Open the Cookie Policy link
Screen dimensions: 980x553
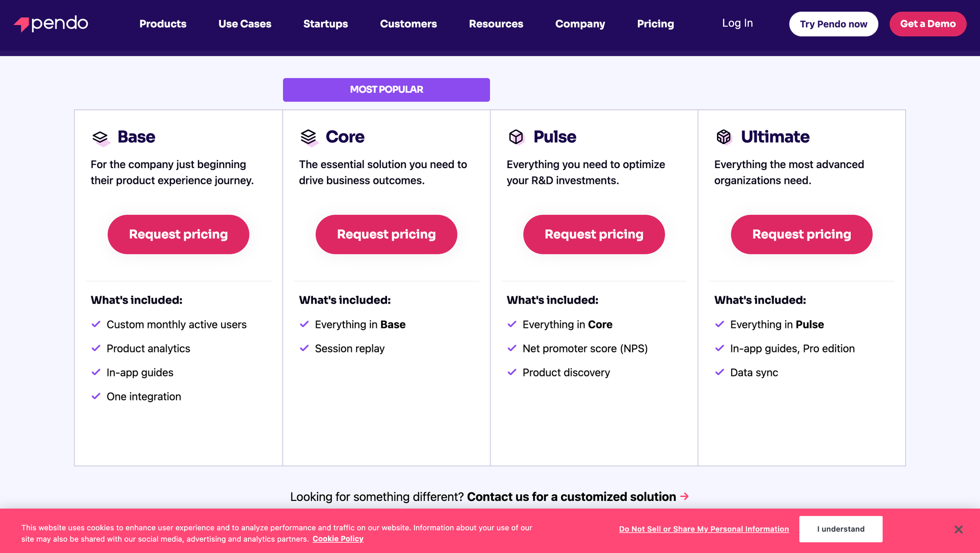click(x=338, y=539)
